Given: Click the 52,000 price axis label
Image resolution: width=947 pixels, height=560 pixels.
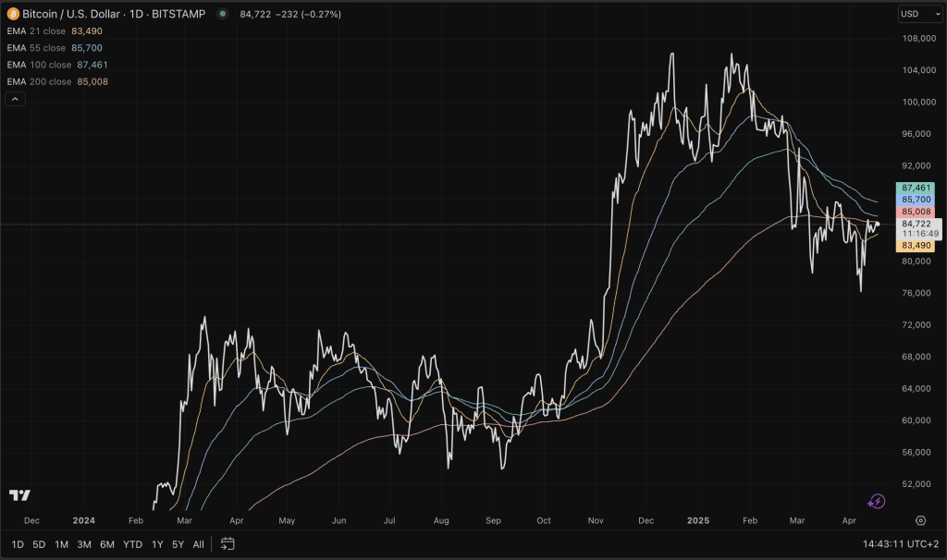Looking at the screenshot, I should pos(916,484).
